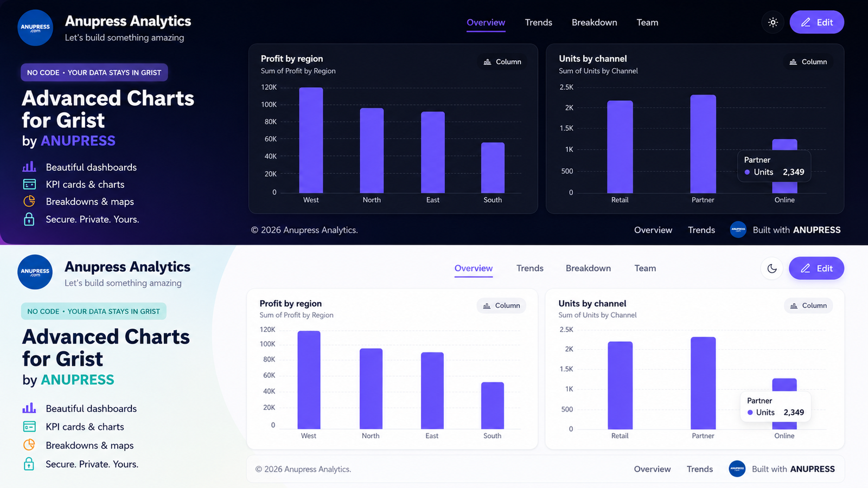This screenshot has width=868, height=488.
Task: Click '2,349' value in light tooltip
Action: (794, 413)
